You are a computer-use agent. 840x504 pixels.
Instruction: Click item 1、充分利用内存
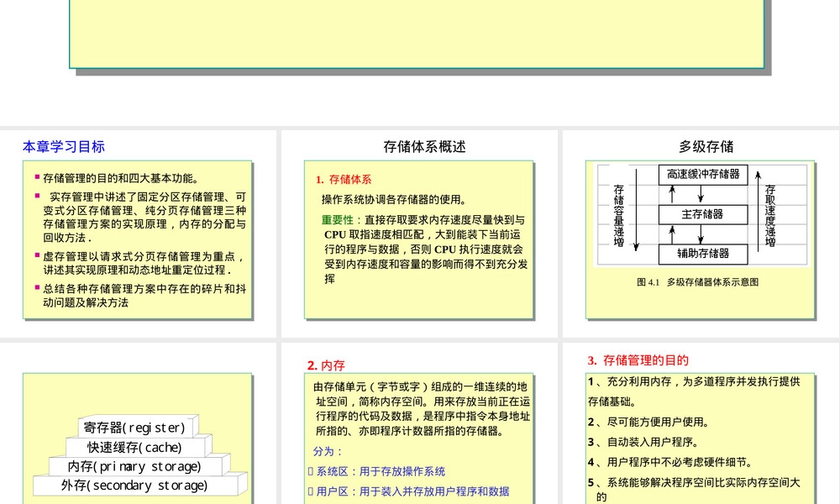point(694,391)
